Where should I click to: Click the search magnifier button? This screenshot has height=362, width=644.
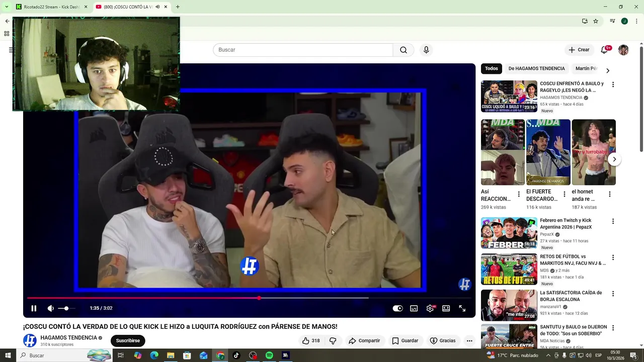pyautogui.click(x=404, y=50)
